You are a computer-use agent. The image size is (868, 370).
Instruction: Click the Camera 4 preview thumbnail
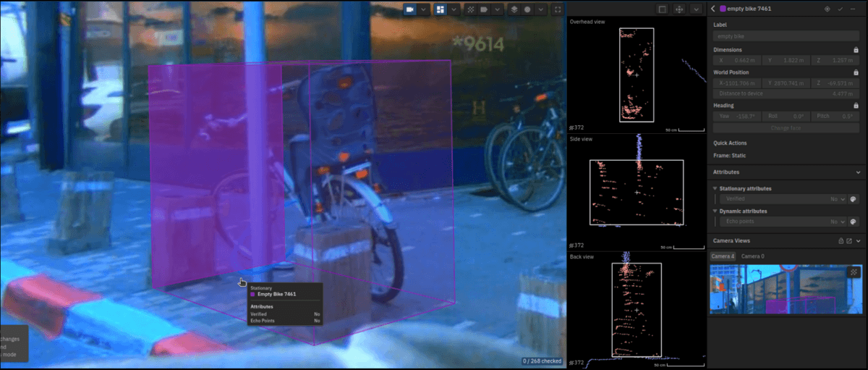point(786,290)
